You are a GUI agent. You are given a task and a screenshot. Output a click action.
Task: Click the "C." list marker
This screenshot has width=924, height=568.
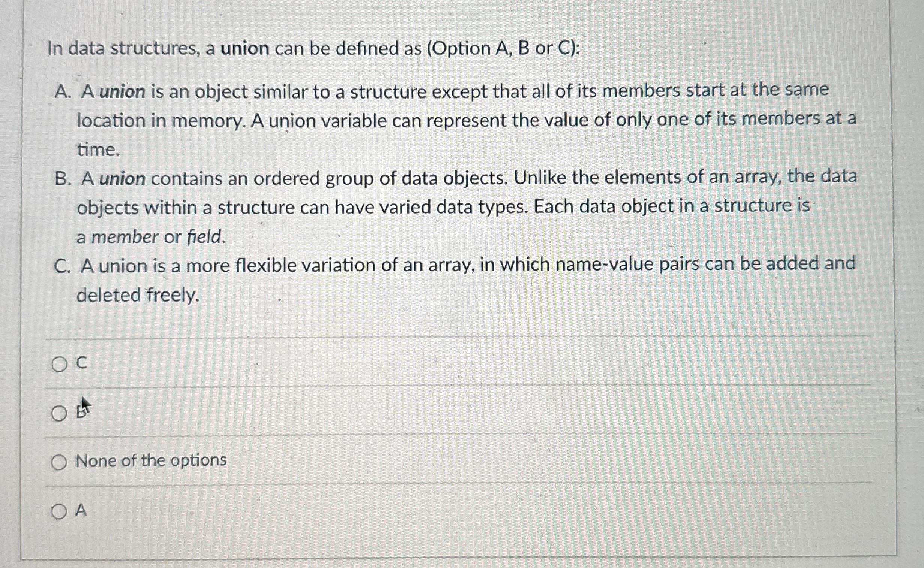pyautogui.click(x=63, y=266)
